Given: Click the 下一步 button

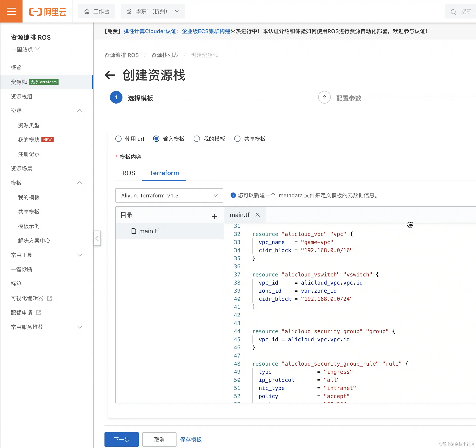Looking at the screenshot, I should tap(121, 439).
